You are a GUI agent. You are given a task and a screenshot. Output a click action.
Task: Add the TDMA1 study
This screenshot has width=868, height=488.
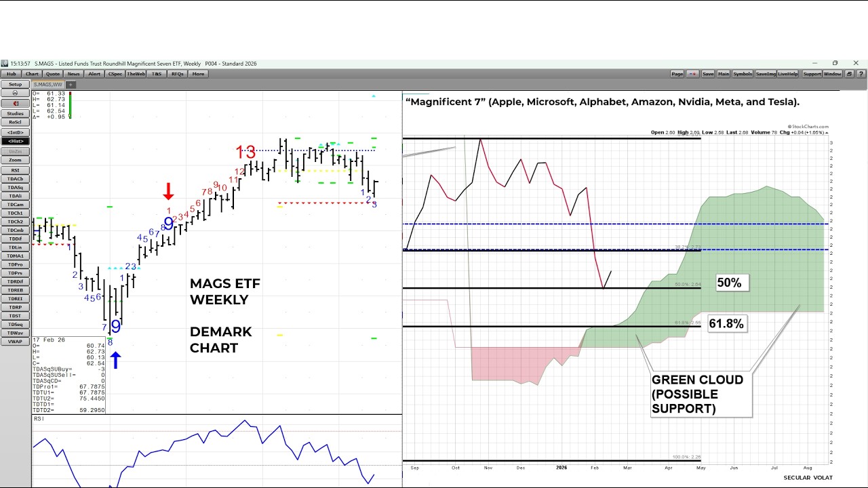coord(15,256)
